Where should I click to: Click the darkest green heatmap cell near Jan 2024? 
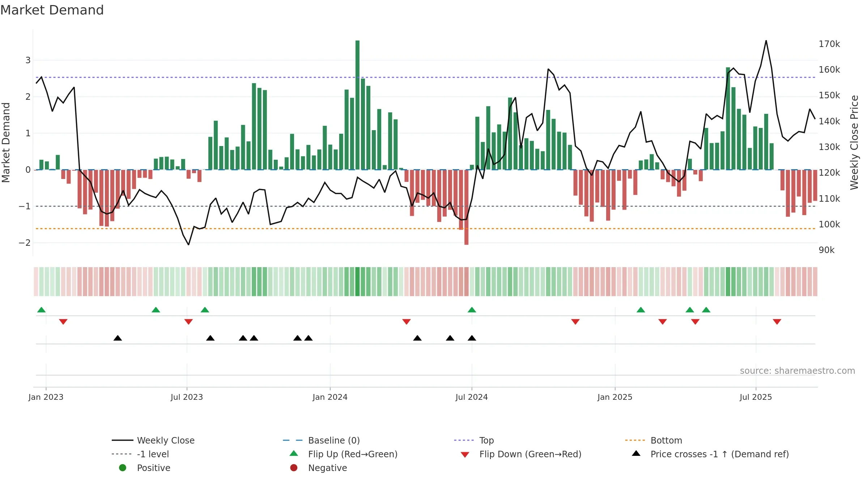coord(358,282)
